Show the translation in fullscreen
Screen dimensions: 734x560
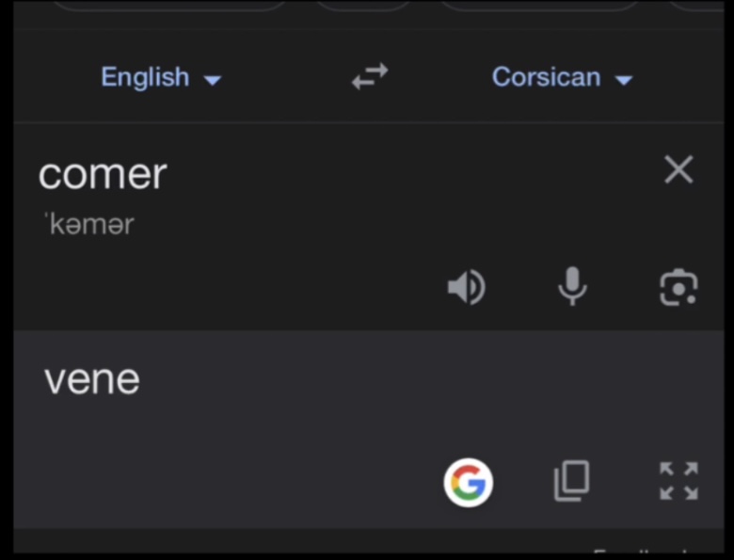[678, 481]
